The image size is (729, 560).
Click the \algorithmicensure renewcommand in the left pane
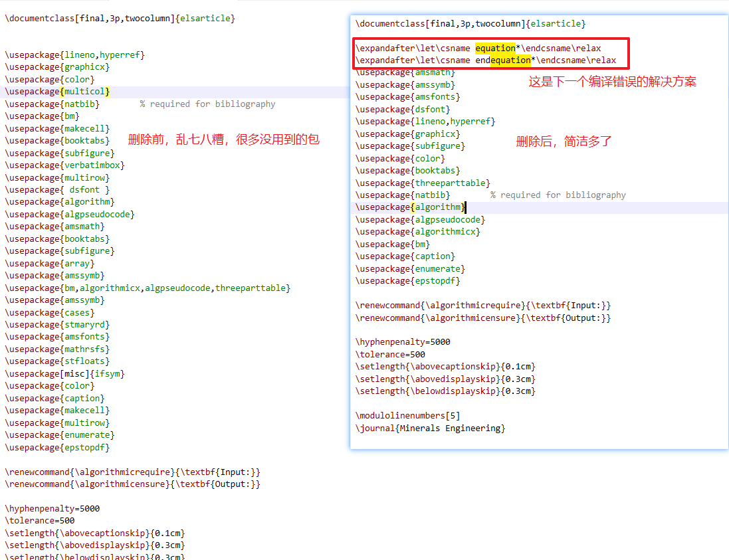[132, 484]
